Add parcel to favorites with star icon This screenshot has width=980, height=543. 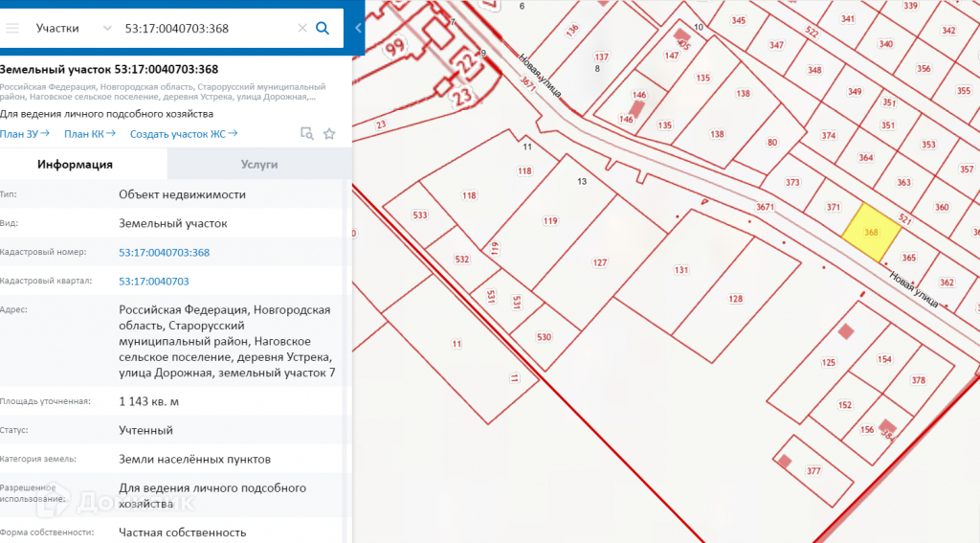click(329, 134)
